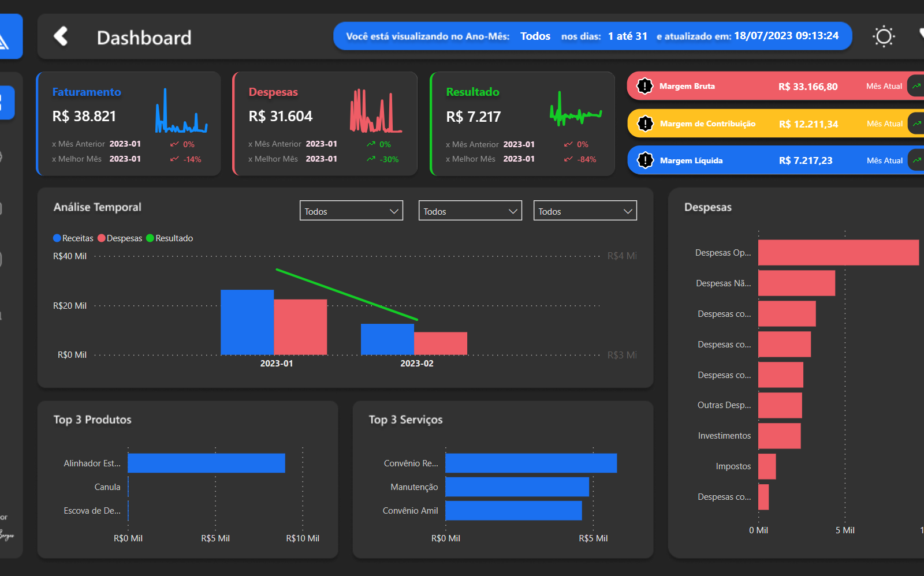Click the back arrow beside Dashboard title
The width and height of the screenshot is (924, 576).
pyautogui.click(x=61, y=36)
